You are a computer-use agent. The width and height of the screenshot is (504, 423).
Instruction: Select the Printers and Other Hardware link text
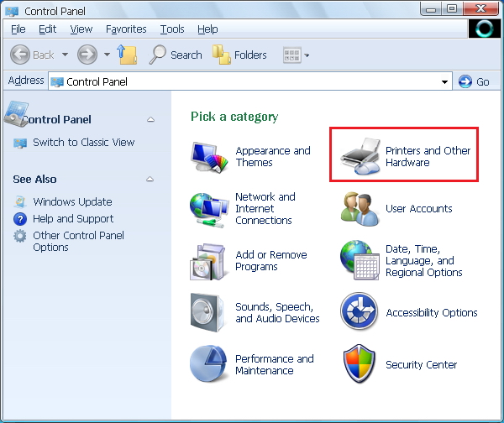point(428,157)
